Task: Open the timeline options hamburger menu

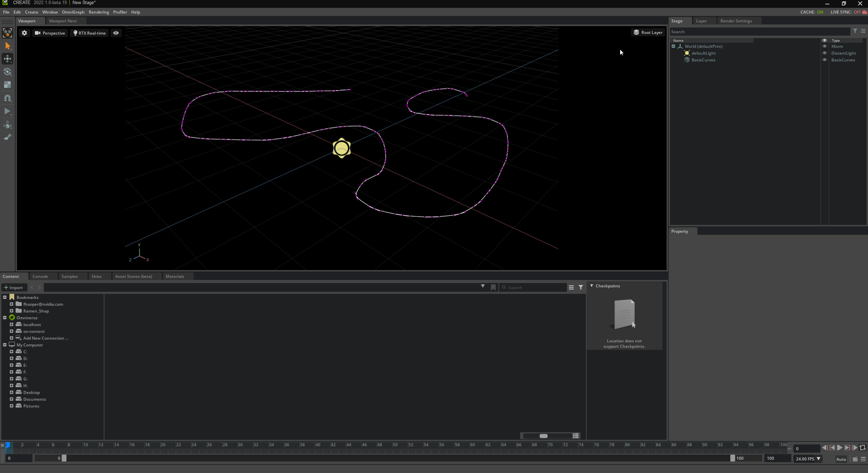Action: (x=863, y=459)
